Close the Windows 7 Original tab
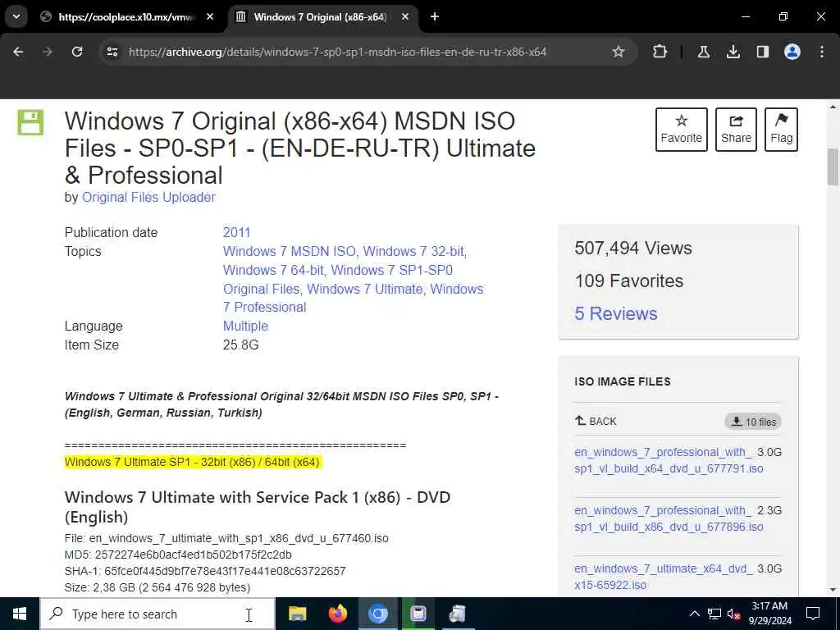 tap(405, 16)
